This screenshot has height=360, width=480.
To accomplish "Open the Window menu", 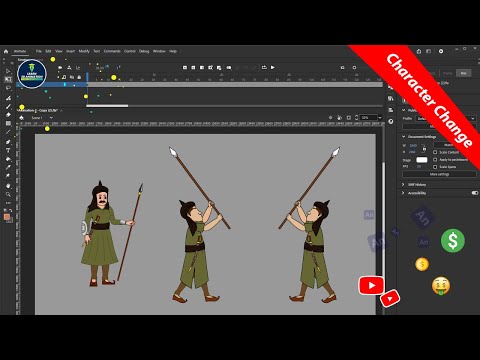I will (159, 51).
